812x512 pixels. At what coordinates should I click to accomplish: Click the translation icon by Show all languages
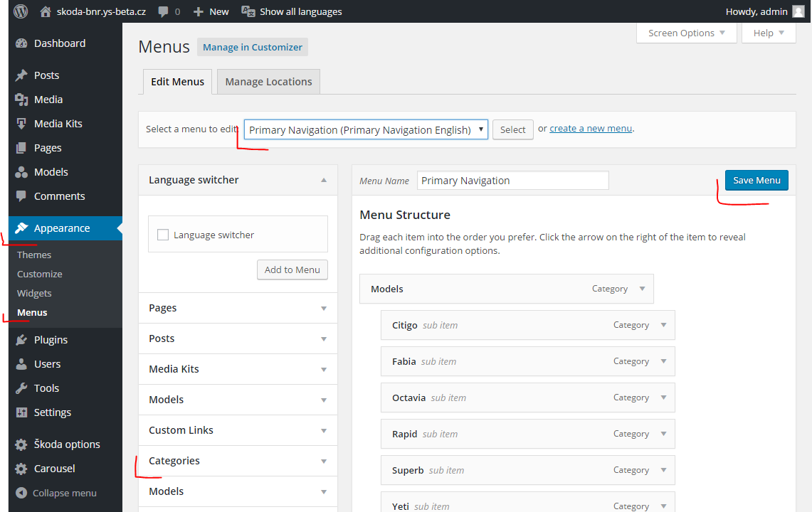(248, 11)
